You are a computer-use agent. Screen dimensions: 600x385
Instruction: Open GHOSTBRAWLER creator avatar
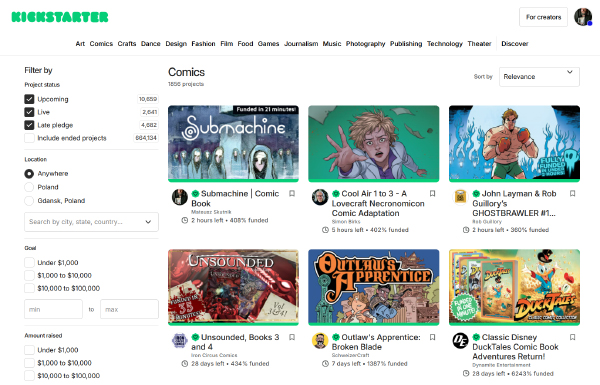click(460, 197)
